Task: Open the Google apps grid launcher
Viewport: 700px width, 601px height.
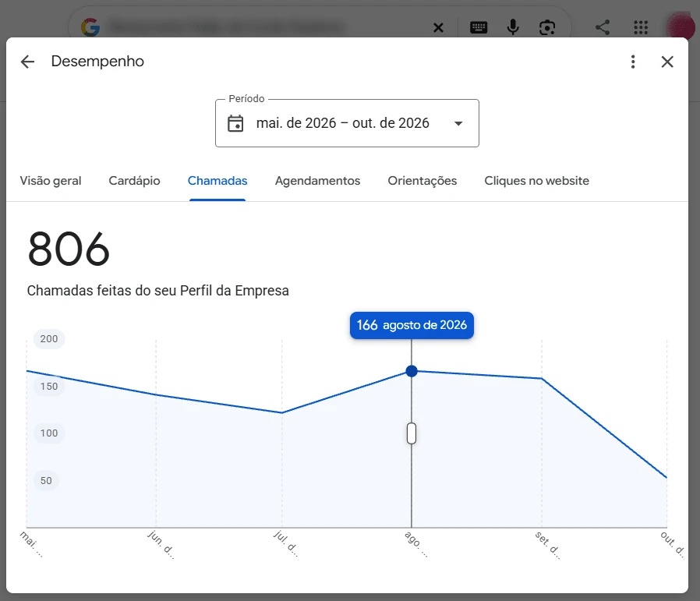Action: tap(641, 27)
